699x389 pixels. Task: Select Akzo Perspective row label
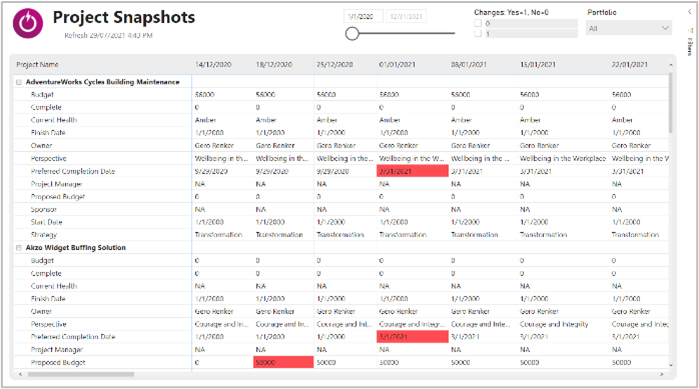coord(49,324)
